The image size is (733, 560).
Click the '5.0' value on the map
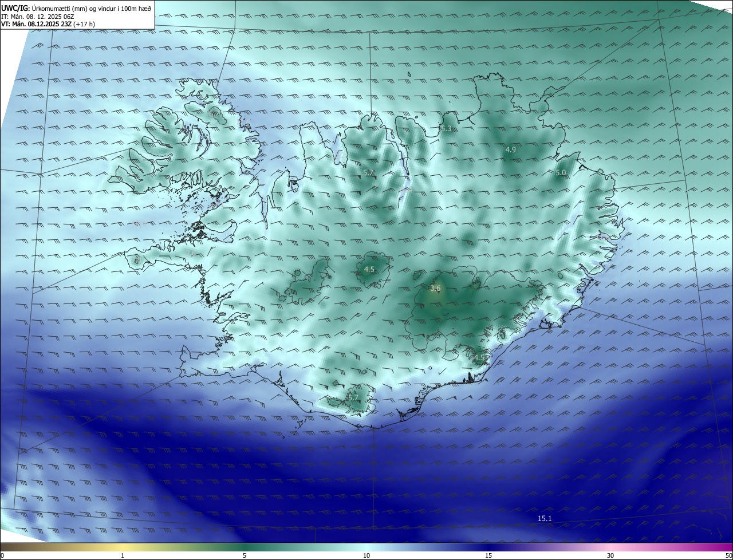tap(561, 172)
